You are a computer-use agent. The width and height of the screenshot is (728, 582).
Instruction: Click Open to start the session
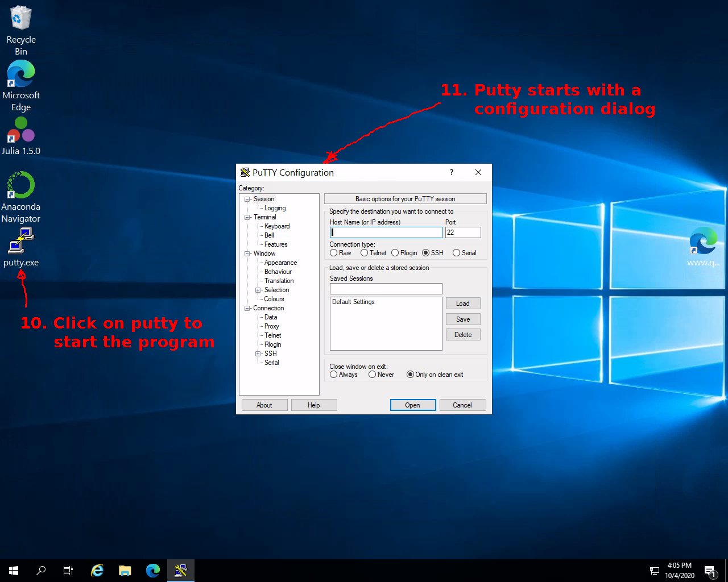(x=413, y=405)
